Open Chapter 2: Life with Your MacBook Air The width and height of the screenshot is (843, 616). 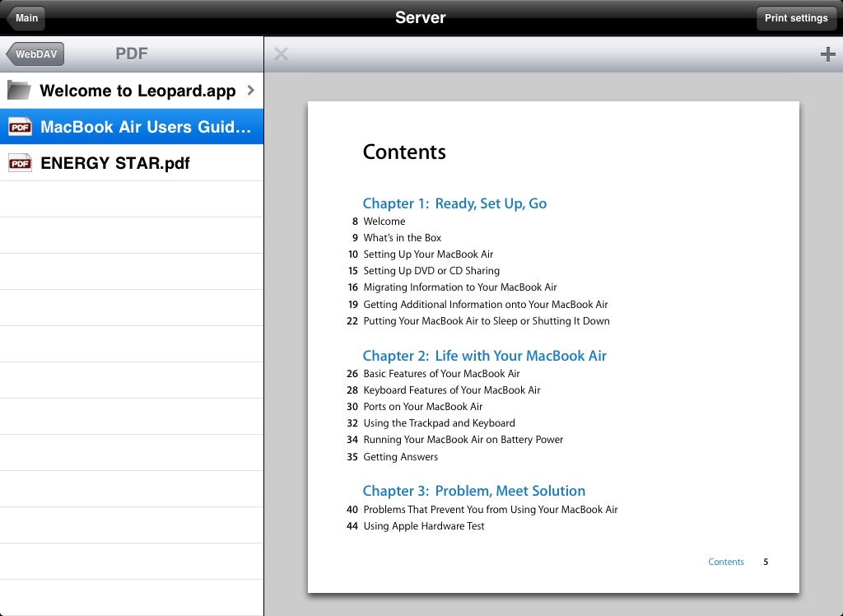point(484,356)
